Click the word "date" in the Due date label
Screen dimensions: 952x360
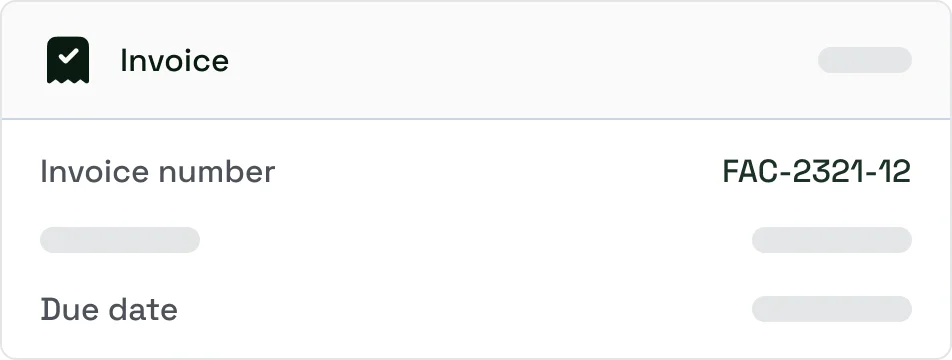coord(143,310)
